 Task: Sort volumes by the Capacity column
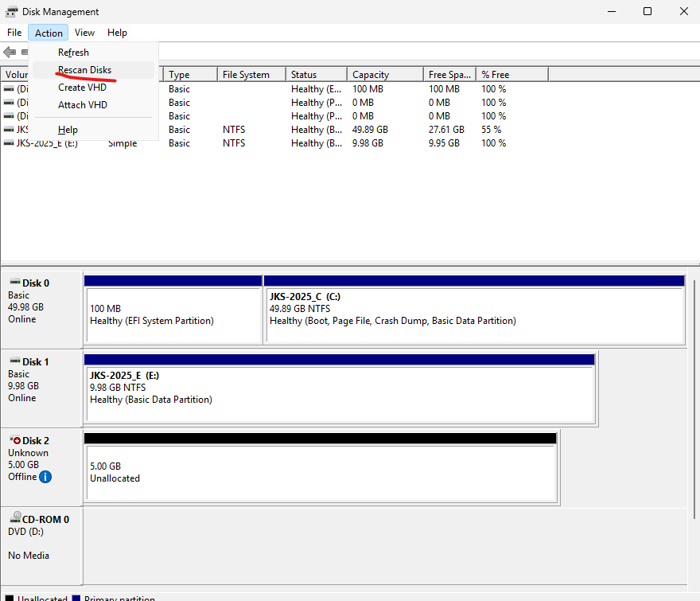pos(385,75)
